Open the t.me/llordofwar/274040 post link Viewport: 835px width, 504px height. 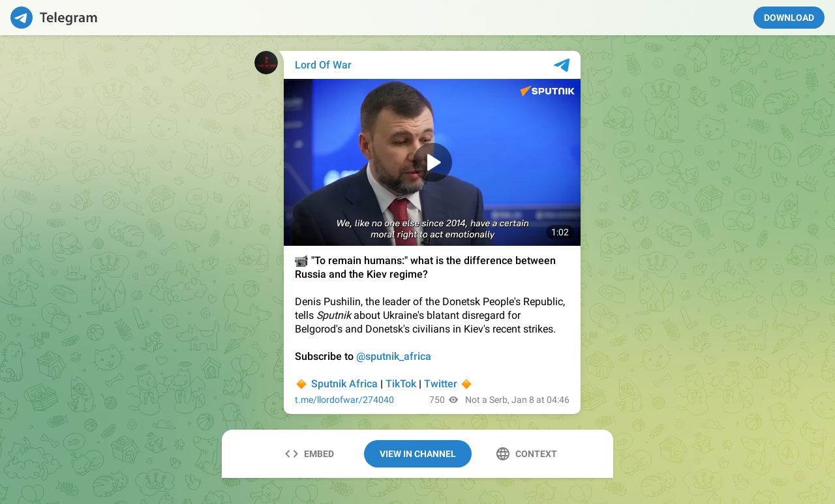(x=344, y=400)
